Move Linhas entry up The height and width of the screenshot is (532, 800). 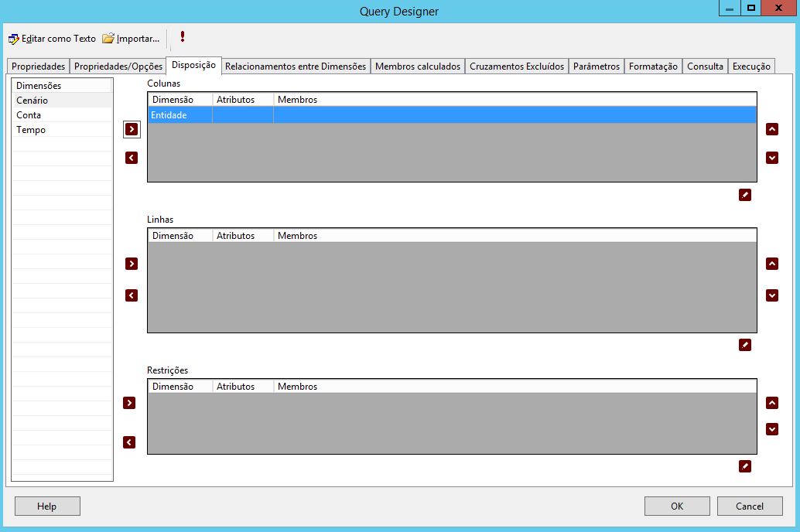click(772, 264)
